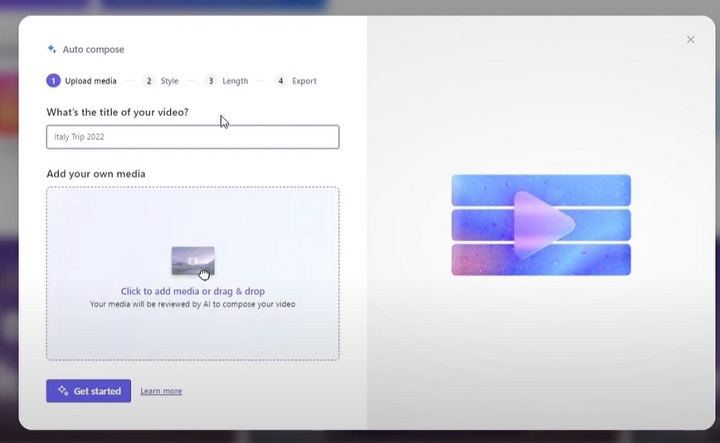Click the image icon in the media drop zone

pyautogui.click(x=192, y=261)
